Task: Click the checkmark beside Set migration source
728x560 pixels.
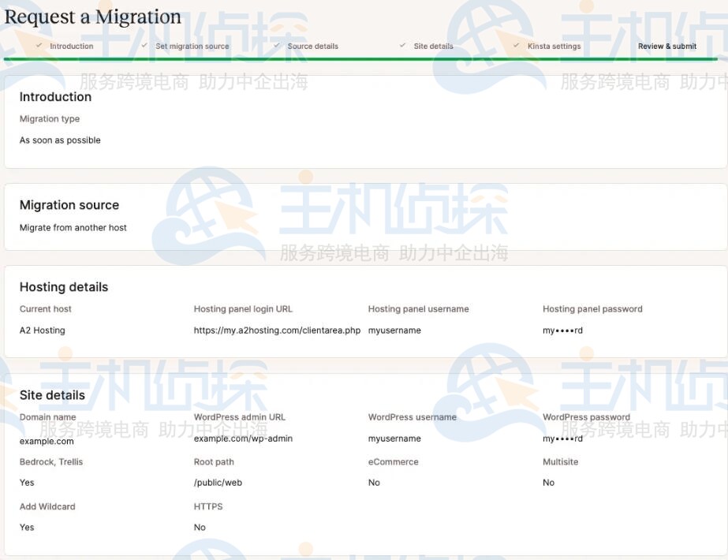Action: coord(144,46)
